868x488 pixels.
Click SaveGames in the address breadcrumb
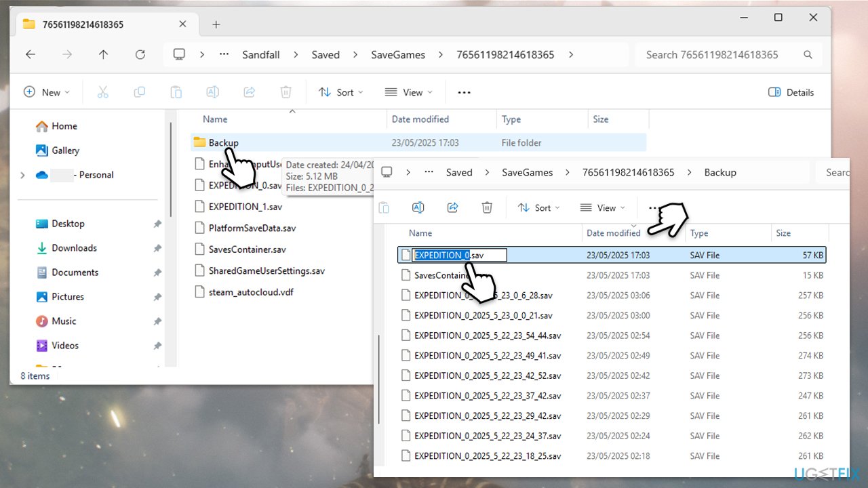pyautogui.click(x=398, y=55)
